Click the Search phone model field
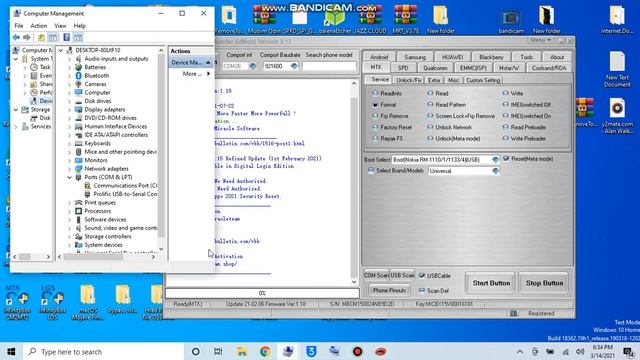 (329, 66)
